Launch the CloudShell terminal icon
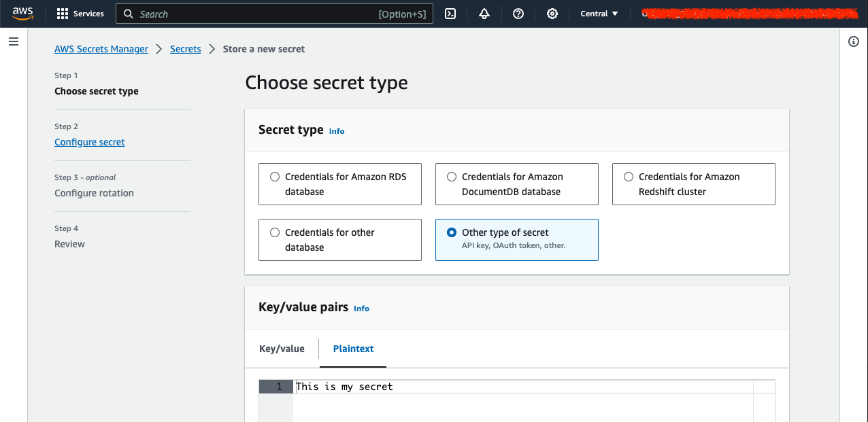Image resolution: width=868 pixels, height=422 pixels. (450, 14)
